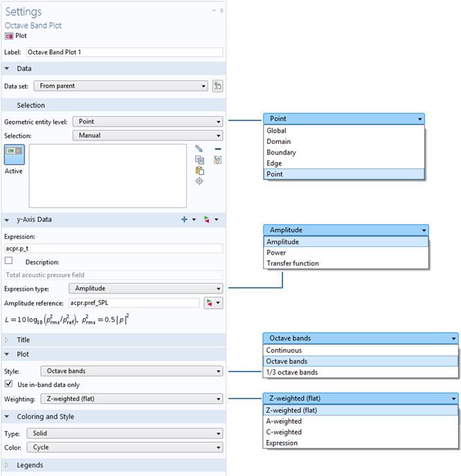
Task: Uncheck Use in-band data only
Action: pos(9,384)
